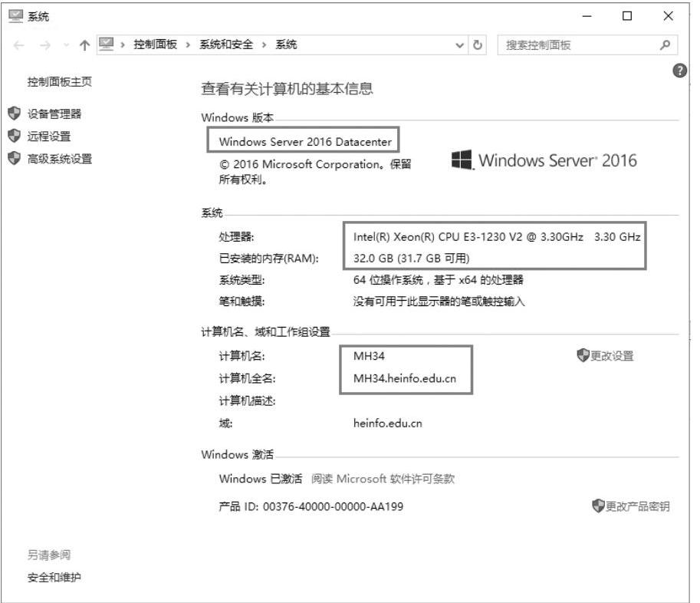Open 控制面板 in the breadcrumb
Image resolution: width=700 pixels, height=603 pixels.
pos(156,44)
